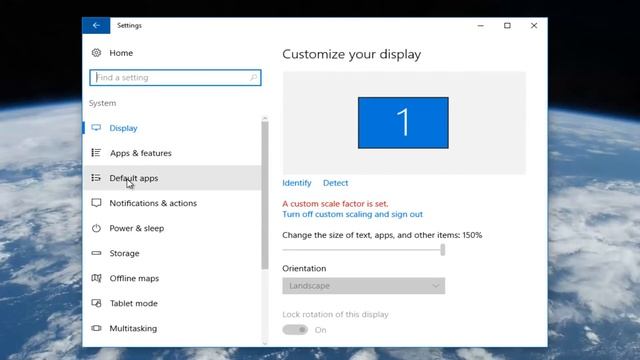Go to Notifications & actions
The height and width of the screenshot is (360, 640).
coord(171,203)
